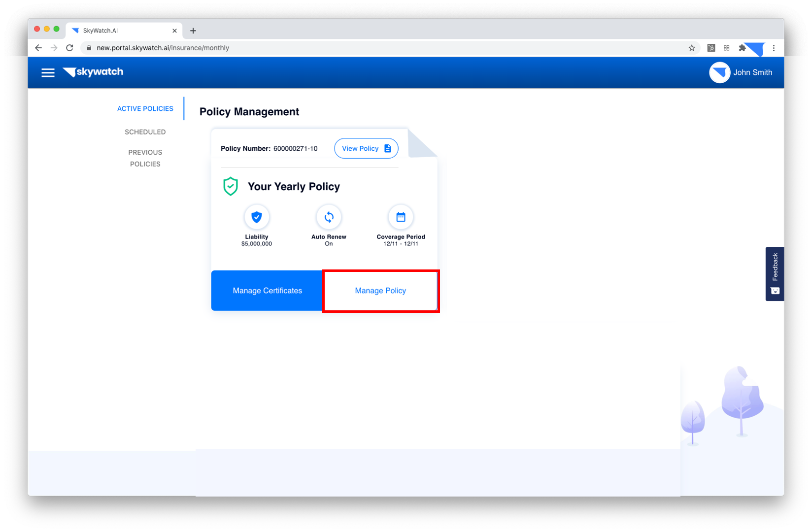Click the grid extension icon in toolbar
Viewport: 811px width, 532px height.
pyautogui.click(x=726, y=48)
